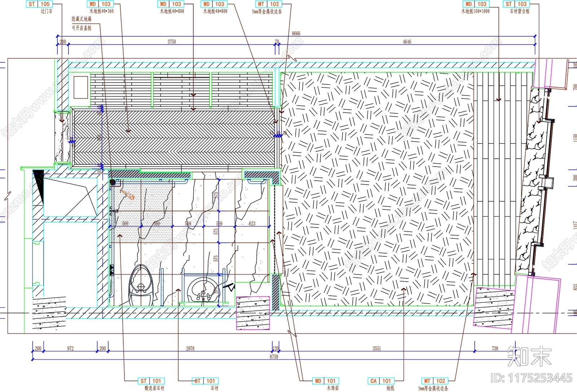Select the 石材窗台板 label
Screen dimensions: 577x392
coord(520,12)
